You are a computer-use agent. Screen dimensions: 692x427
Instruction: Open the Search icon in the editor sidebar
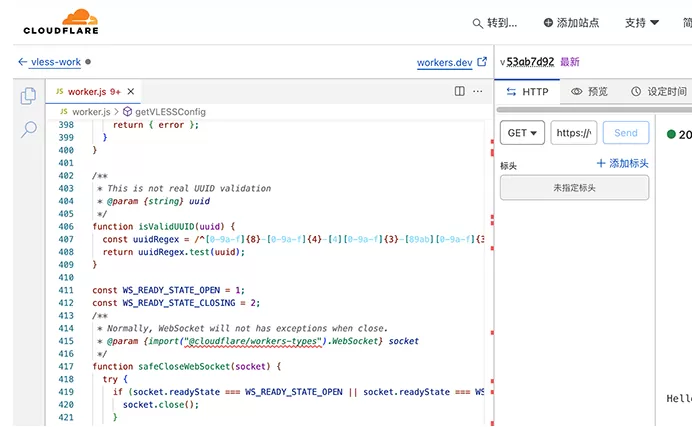tap(29, 129)
